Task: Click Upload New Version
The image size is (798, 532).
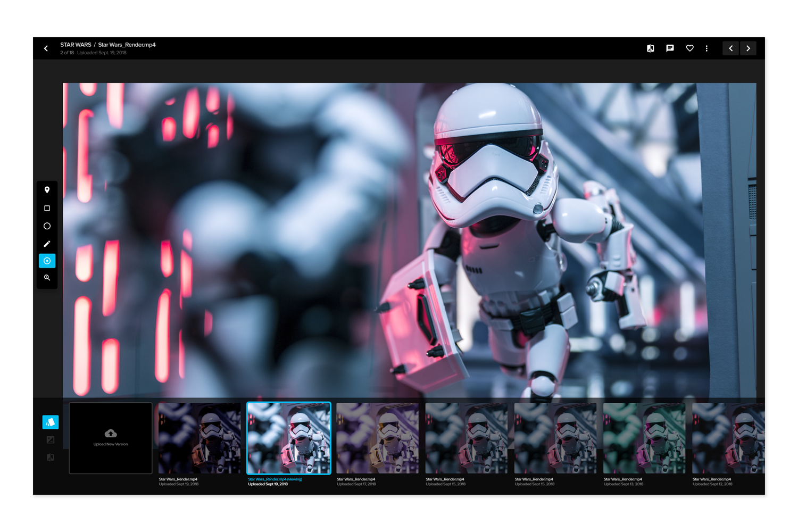Action: 111,438
